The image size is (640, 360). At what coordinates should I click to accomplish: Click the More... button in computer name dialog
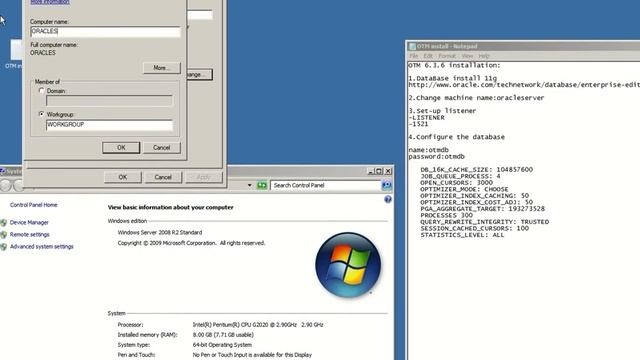(x=162, y=68)
